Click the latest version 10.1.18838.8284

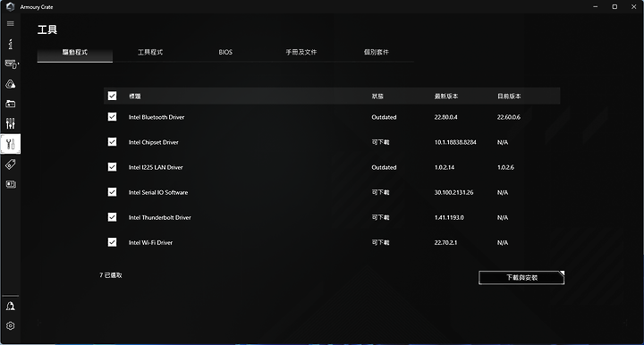tap(455, 142)
